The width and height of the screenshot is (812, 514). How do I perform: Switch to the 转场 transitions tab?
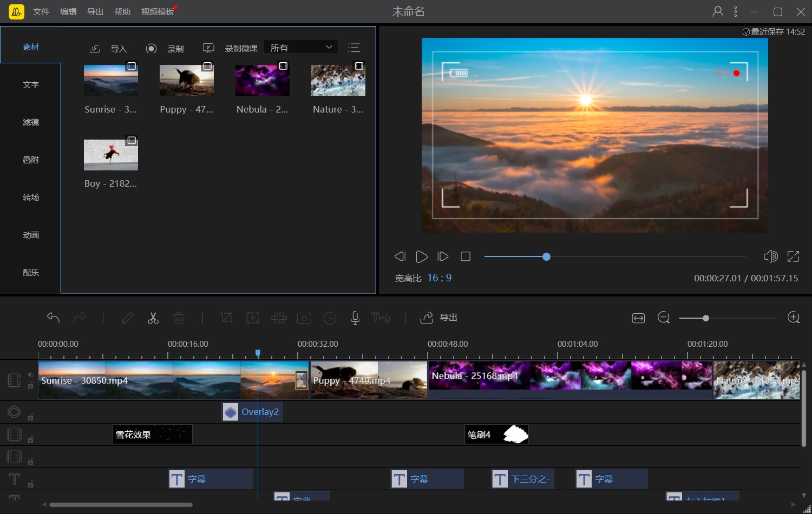[31, 197]
